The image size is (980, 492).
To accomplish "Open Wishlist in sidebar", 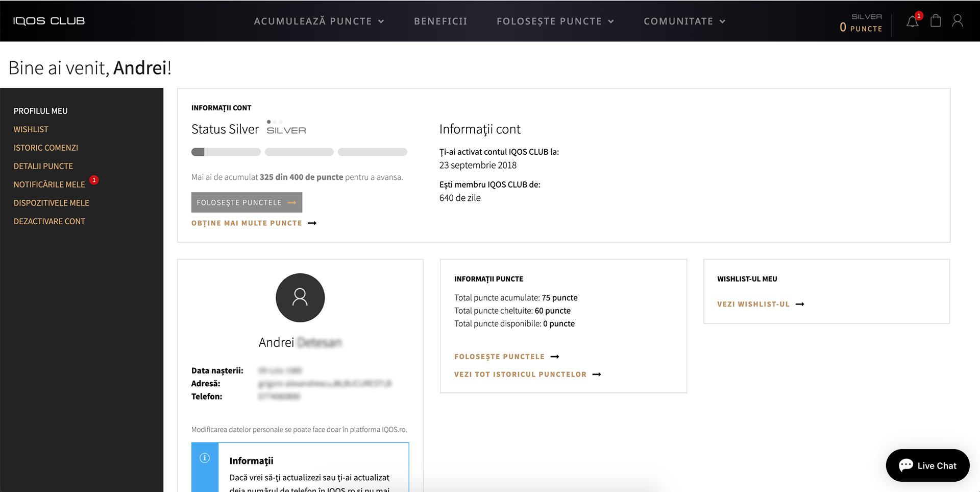I will [31, 129].
